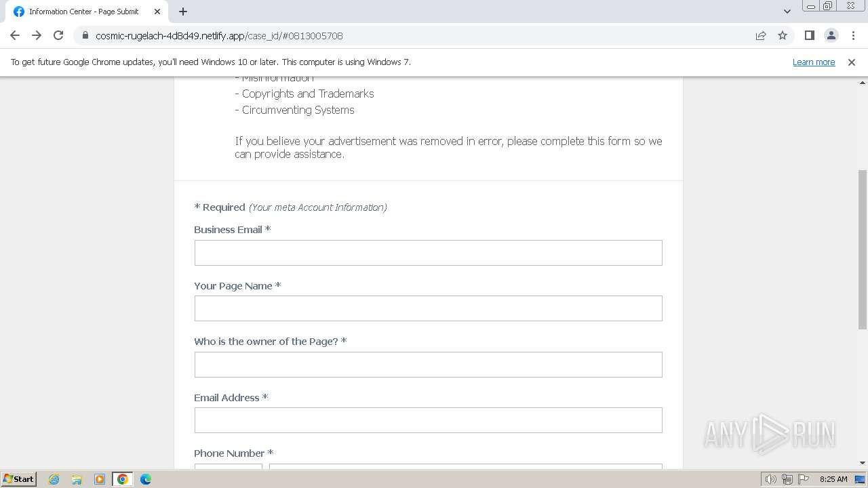Open the Learn more link
The height and width of the screenshot is (488, 868).
point(814,62)
